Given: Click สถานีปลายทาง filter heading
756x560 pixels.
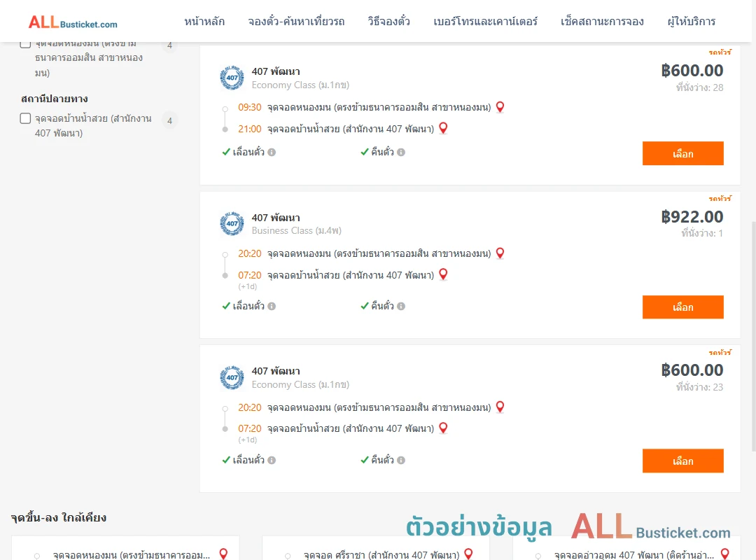Looking at the screenshot, I should 55,99.
